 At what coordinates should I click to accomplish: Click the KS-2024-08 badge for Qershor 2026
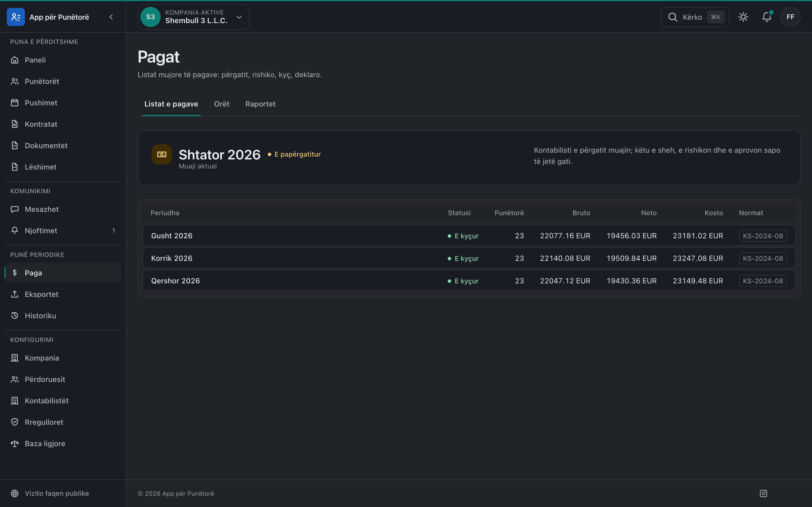coord(763,281)
